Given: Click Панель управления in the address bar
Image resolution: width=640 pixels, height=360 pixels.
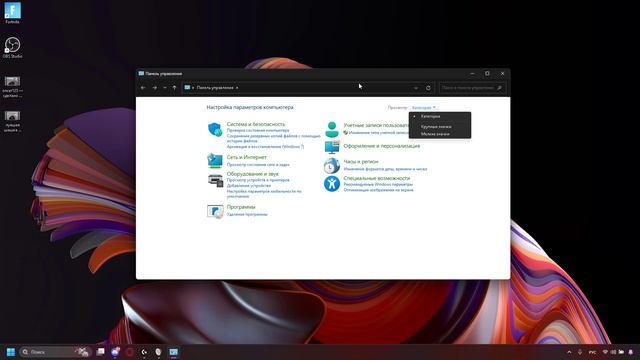Looking at the screenshot, I should (x=215, y=88).
